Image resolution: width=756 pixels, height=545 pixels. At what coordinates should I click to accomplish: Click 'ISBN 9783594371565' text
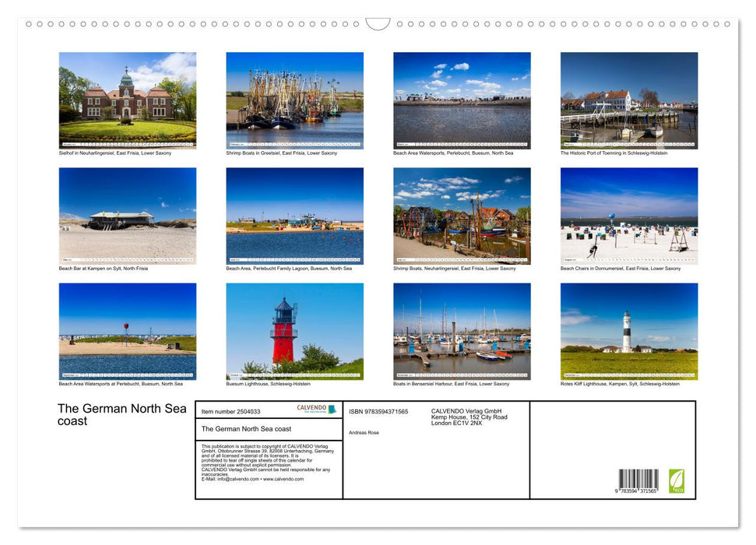[378, 411]
